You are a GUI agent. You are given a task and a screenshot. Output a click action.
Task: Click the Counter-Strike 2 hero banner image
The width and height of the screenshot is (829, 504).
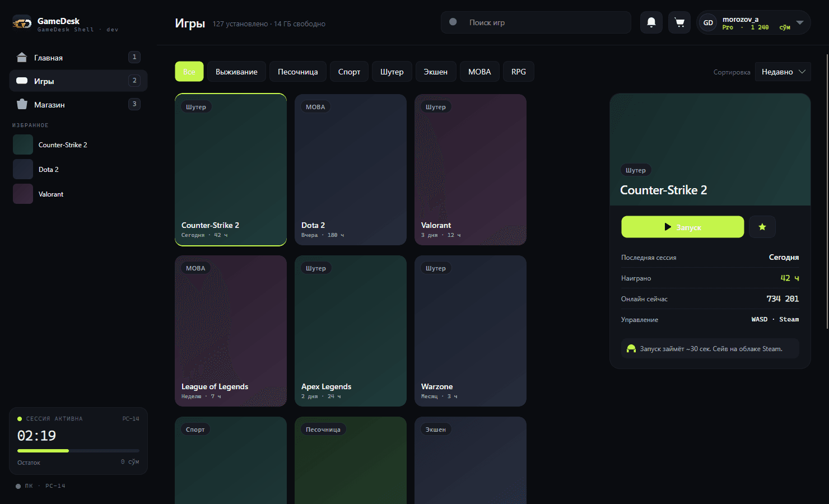point(710,150)
